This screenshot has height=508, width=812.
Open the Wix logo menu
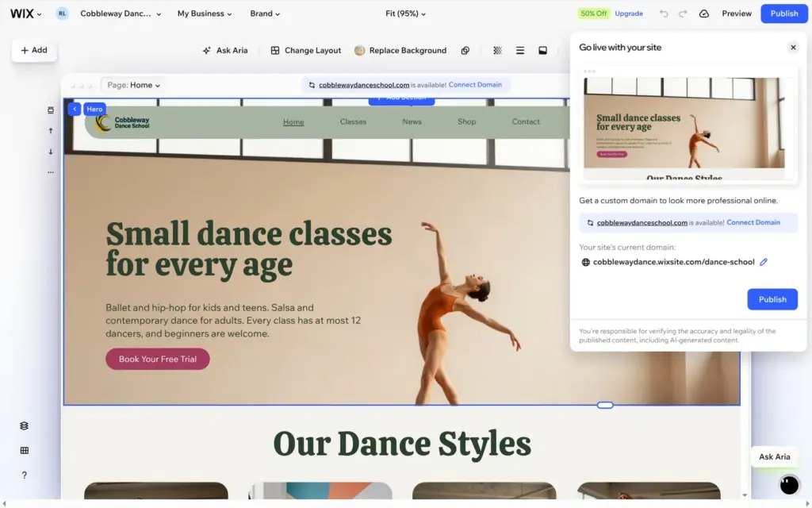click(x=25, y=14)
